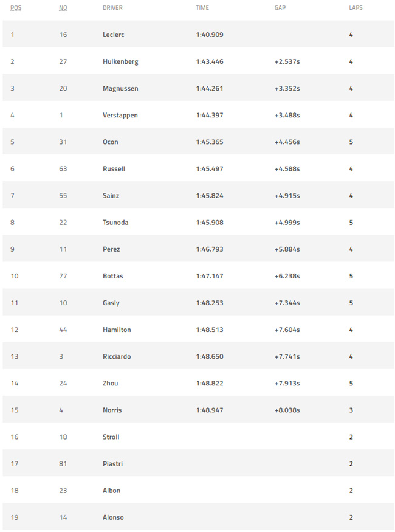The width and height of the screenshot is (395, 532).
Task: Open driver name Leclerc
Action: (114, 35)
